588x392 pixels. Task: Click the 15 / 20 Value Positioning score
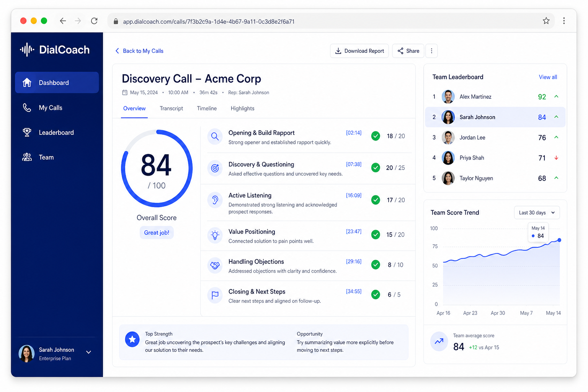(x=395, y=235)
